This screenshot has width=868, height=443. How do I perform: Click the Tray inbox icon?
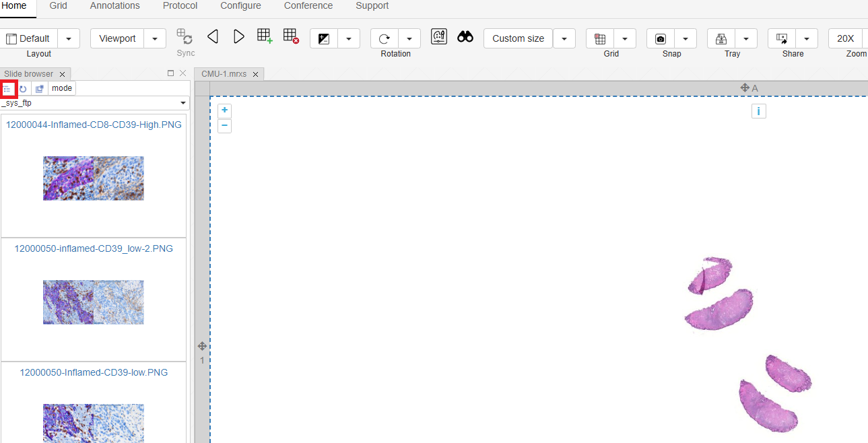click(x=721, y=39)
